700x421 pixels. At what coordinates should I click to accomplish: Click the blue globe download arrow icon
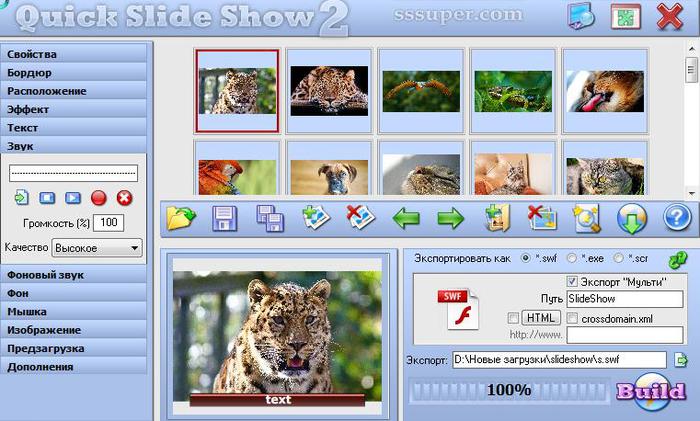tap(632, 219)
